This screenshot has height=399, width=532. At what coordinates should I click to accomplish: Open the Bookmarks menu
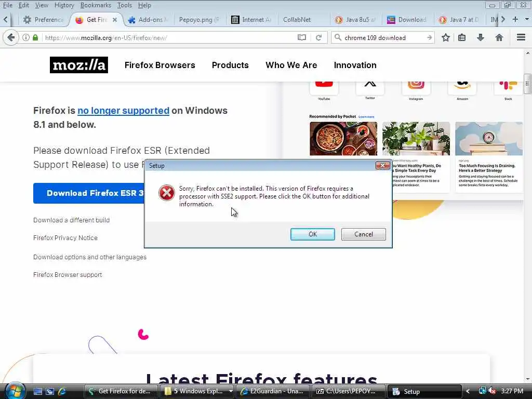96,5
